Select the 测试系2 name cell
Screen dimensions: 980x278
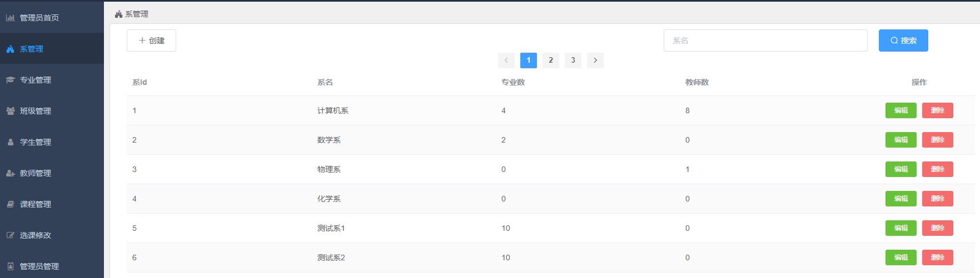pyautogui.click(x=331, y=257)
